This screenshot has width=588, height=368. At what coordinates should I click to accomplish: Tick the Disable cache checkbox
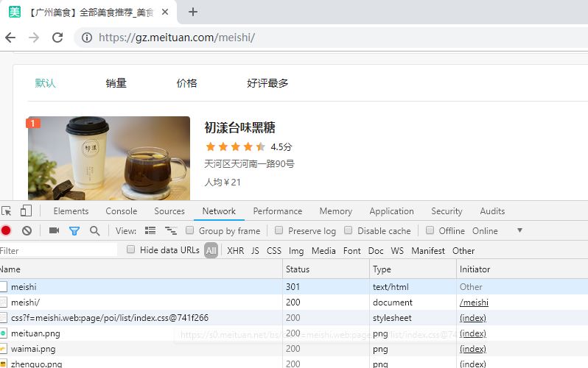coord(348,230)
